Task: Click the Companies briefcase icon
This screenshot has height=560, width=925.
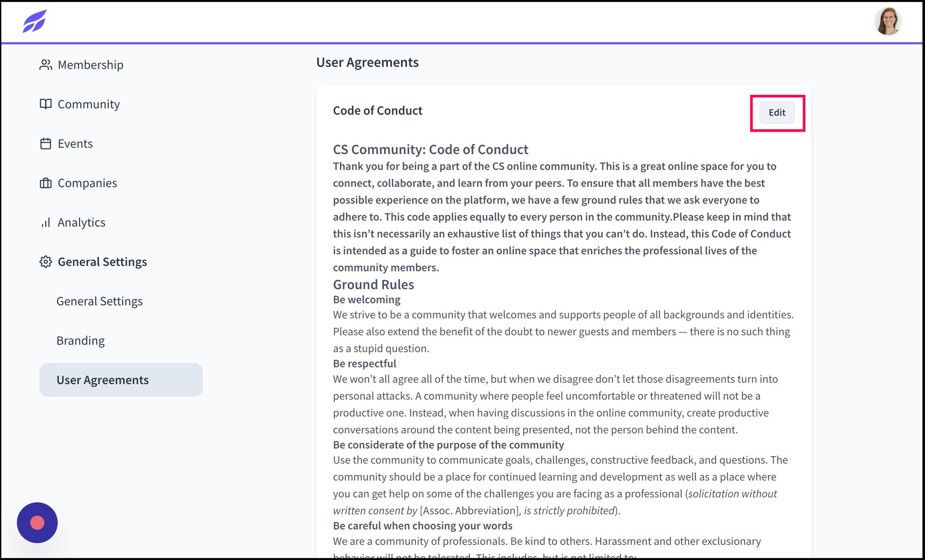Action: click(x=45, y=183)
